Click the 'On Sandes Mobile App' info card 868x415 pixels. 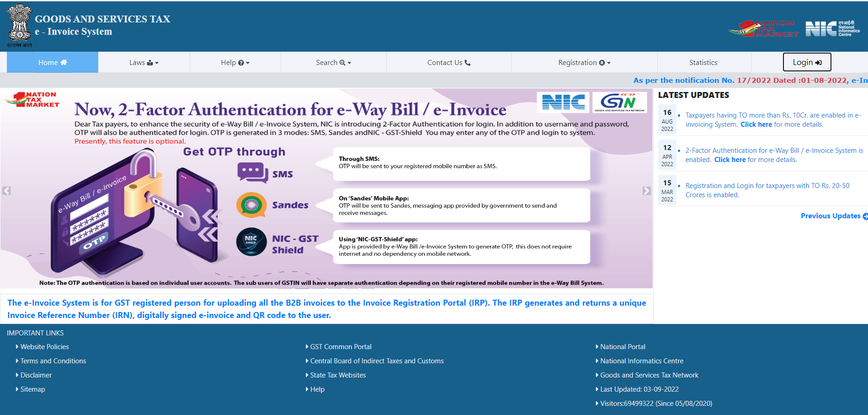coord(462,205)
